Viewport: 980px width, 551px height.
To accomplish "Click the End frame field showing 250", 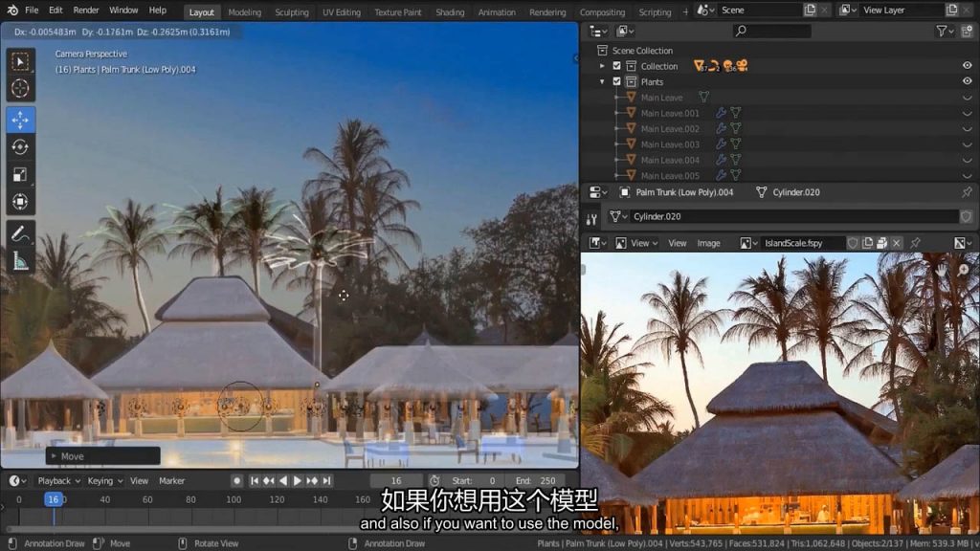I will coord(536,480).
